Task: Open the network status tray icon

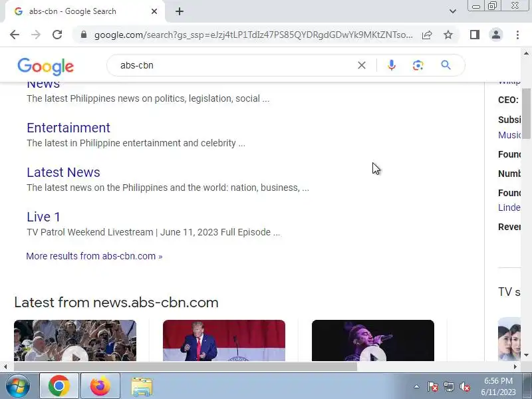Action: [x=448, y=386]
